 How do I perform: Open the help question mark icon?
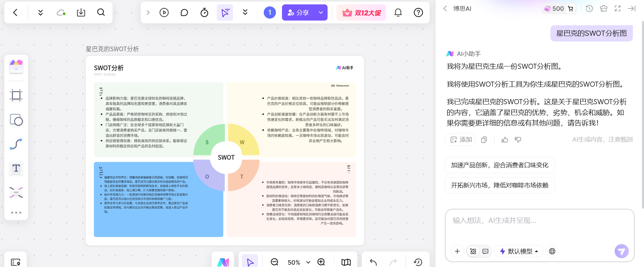click(x=418, y=12)
